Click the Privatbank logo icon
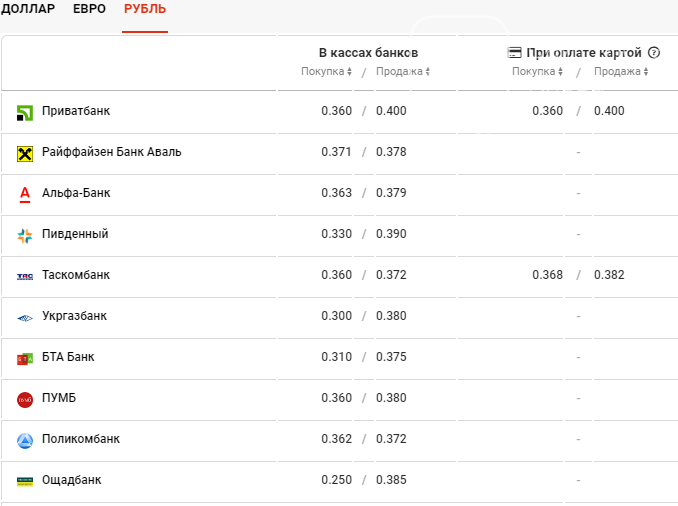This screenshot has height=506, width=678. click(x=25, y=112)
